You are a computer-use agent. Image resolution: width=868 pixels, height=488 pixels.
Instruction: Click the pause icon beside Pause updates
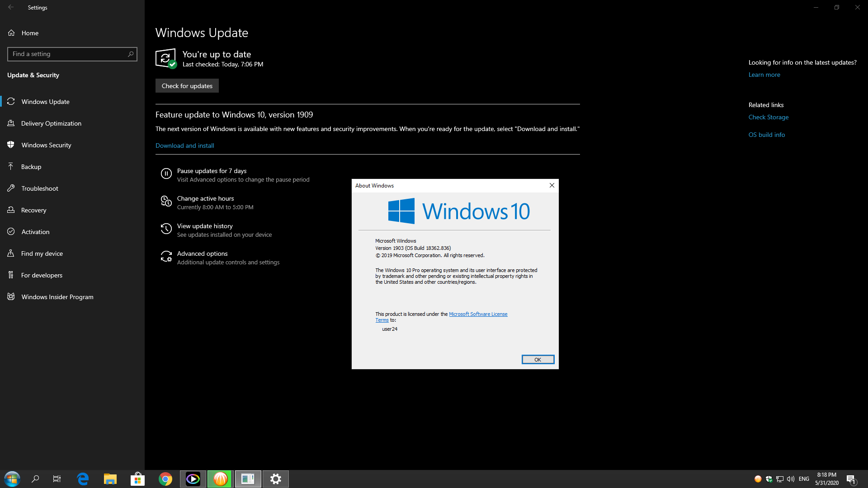click(166, 174)
